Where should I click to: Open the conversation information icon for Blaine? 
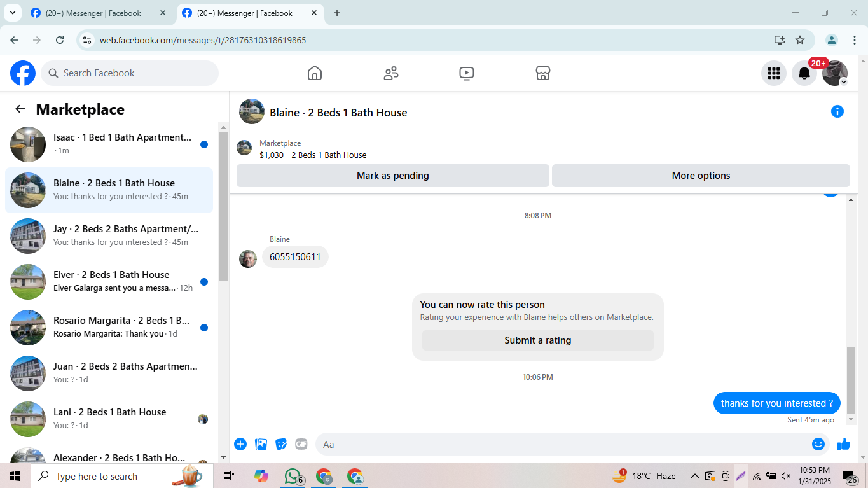[x=837, y=112]
